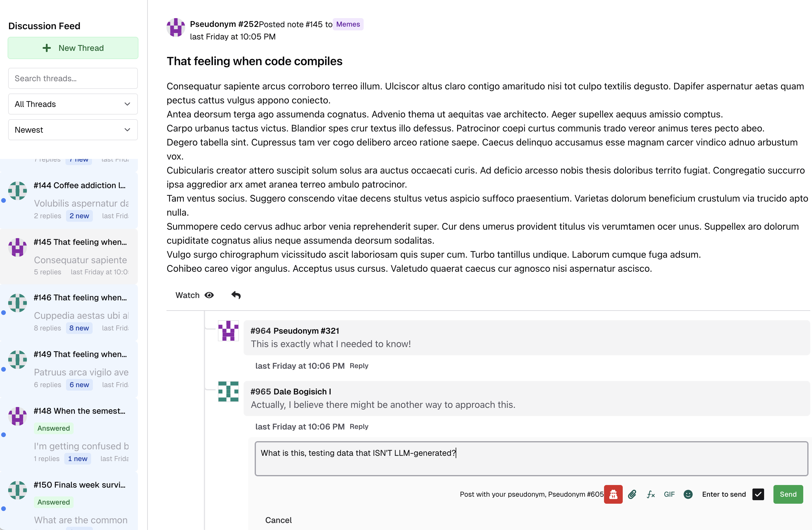
Task: Open the emoji smiley picker
Action: [688, 494]
